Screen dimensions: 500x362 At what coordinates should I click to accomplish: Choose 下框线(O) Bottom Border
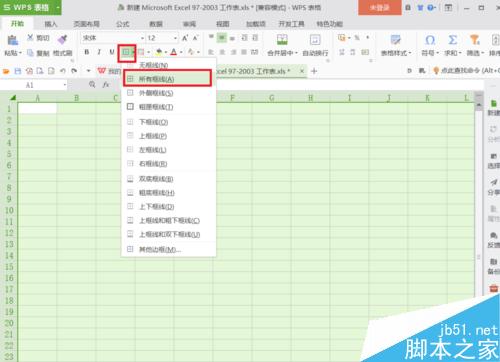tap(169, 122)
